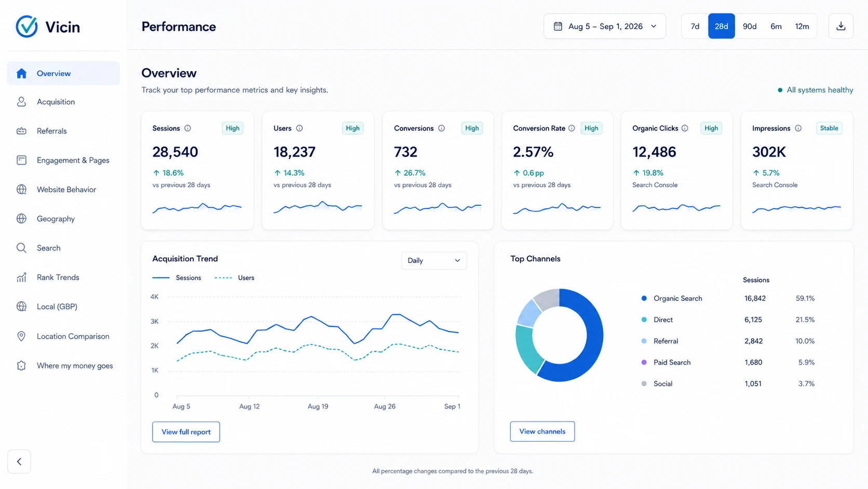Click the Sessions High badge
Image resolution: width=868 pixels, height=489 pixels.
point(233,128)
